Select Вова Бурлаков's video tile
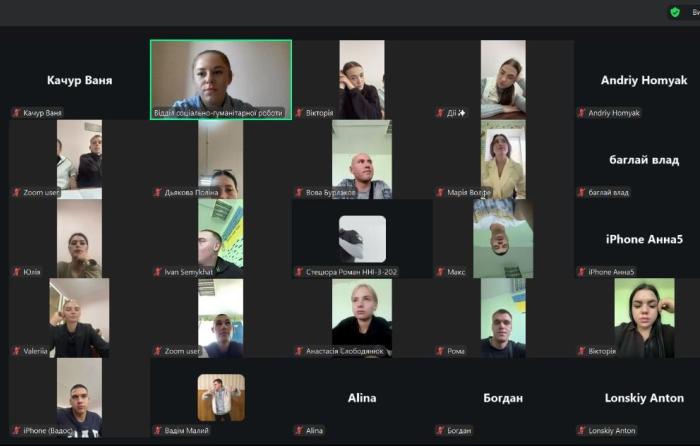 pos(362,159)
